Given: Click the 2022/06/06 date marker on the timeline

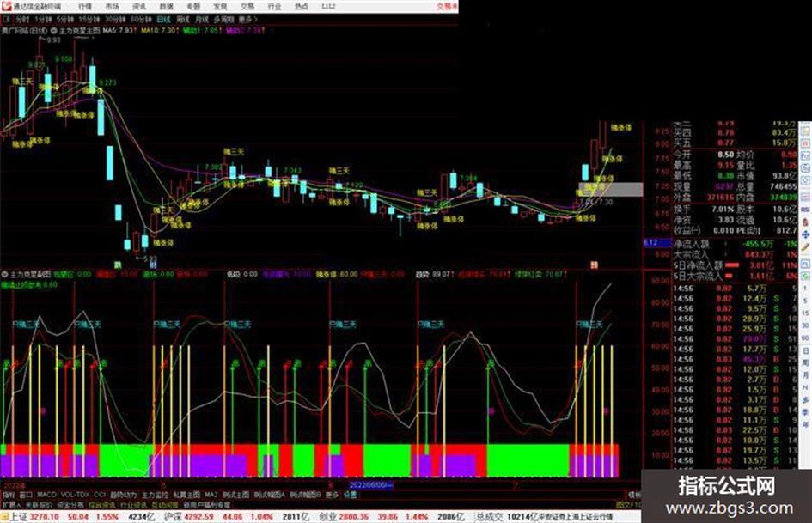Looking at the screenshot, I should (371, 485).
